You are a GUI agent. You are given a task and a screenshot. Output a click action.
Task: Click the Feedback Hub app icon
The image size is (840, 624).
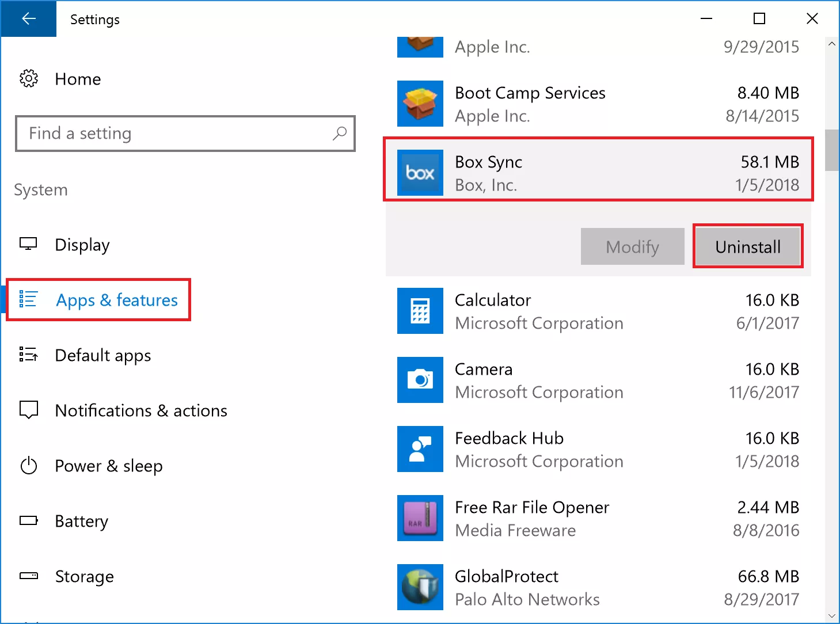[420, 449]
